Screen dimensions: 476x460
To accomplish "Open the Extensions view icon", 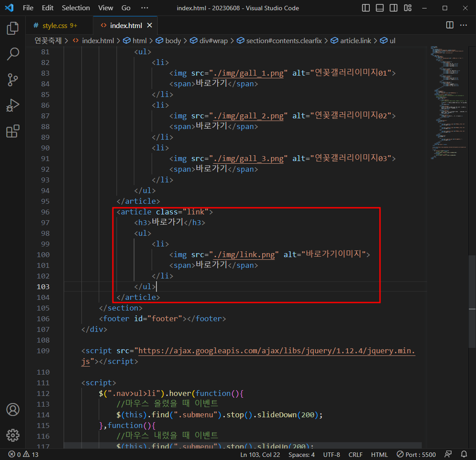I will (13, 131).
